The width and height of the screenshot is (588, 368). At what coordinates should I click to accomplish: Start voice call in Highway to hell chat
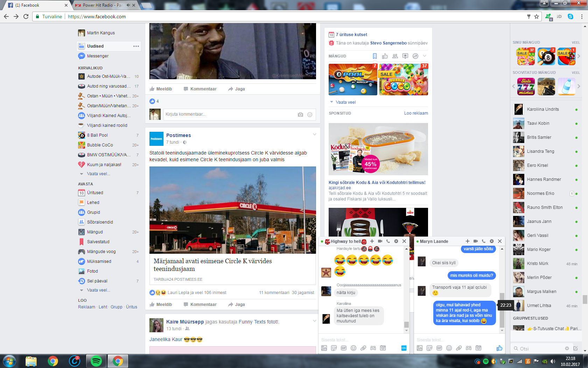[x=388, y=241]
